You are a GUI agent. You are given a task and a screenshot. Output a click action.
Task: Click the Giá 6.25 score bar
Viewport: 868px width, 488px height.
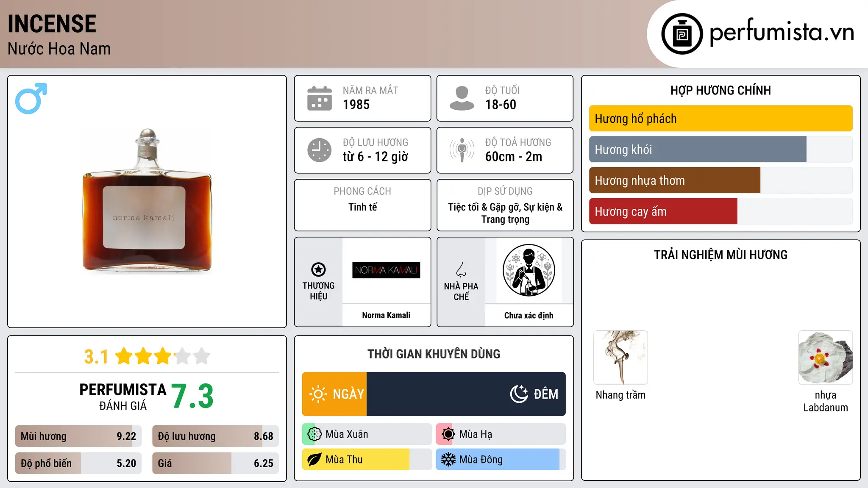pos(215,463)
